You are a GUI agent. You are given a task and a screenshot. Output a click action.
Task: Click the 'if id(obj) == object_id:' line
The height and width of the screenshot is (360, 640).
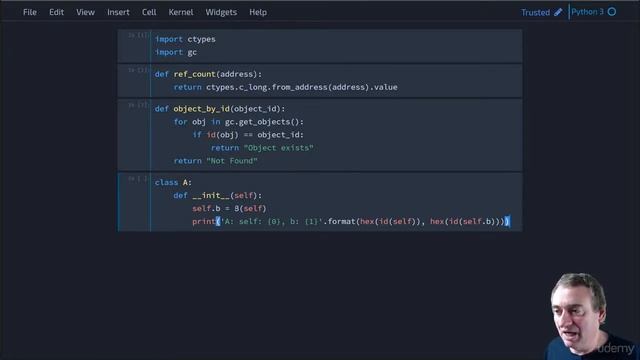coord(248,135)
